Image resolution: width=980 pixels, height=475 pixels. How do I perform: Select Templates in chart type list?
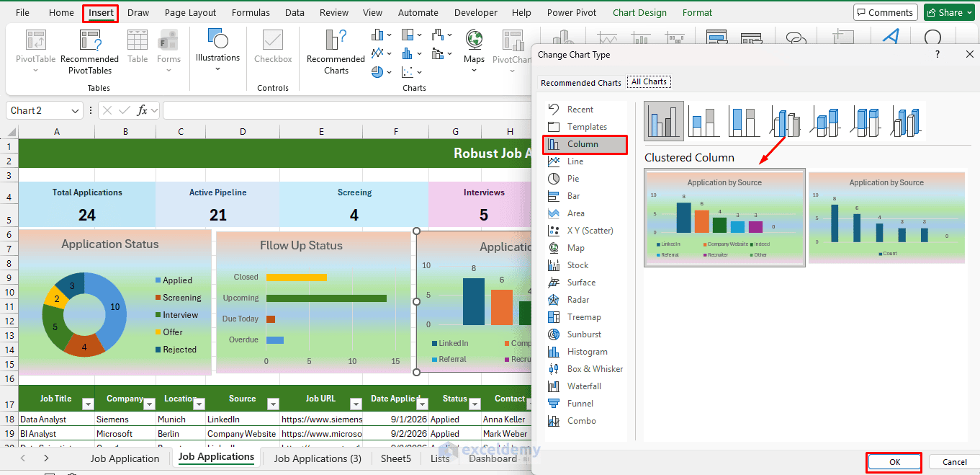(x=585, y=127)
